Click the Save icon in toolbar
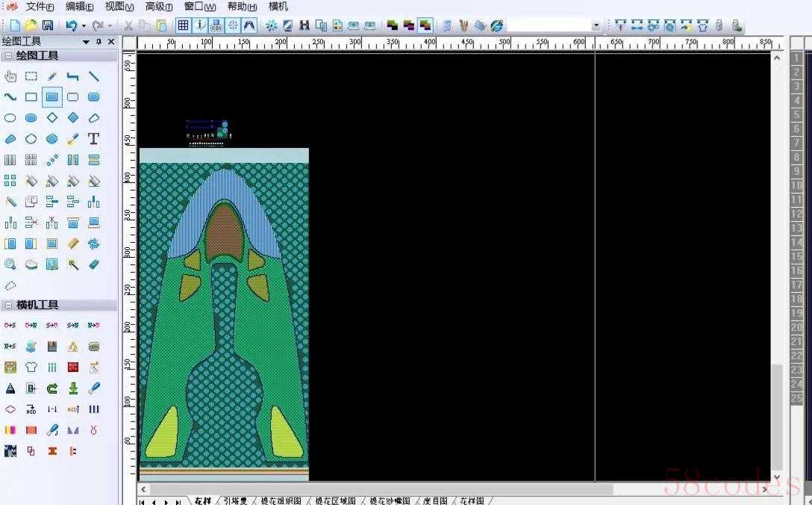Image resolution: width=812 pixels, height=505 pixels. coord(48,25)
